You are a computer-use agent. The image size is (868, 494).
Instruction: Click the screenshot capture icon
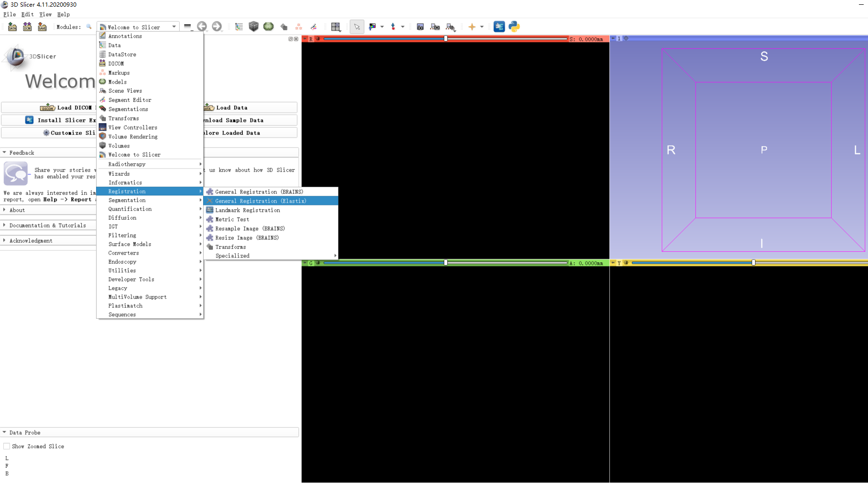coord(420,27)
